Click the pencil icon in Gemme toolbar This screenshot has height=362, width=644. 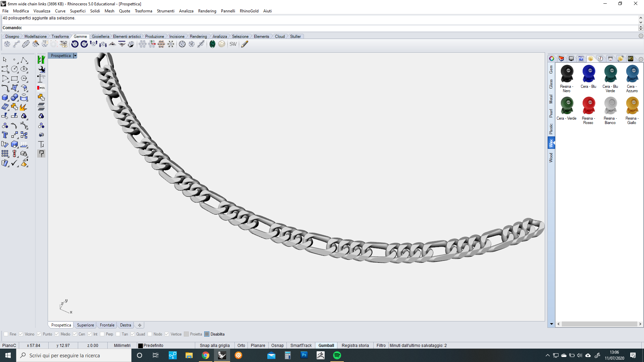point(245,44)
